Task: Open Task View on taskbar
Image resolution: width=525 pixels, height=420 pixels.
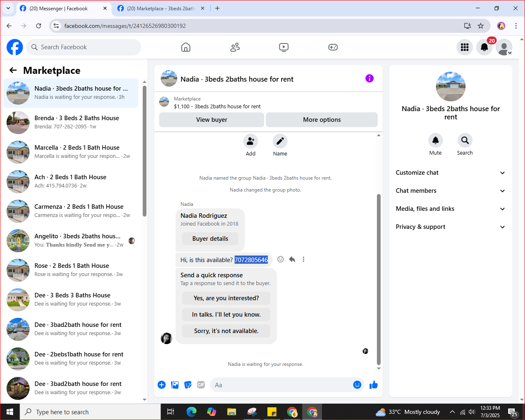Action: tap(171, 412)
